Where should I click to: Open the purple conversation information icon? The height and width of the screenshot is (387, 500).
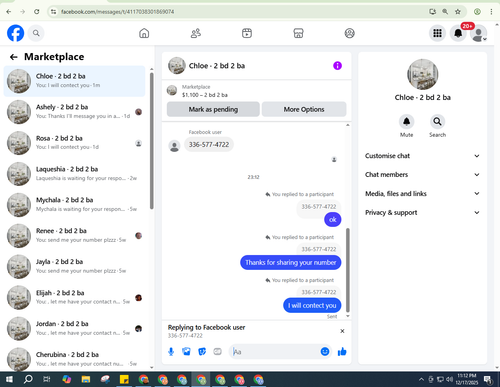tap(337, 66)
